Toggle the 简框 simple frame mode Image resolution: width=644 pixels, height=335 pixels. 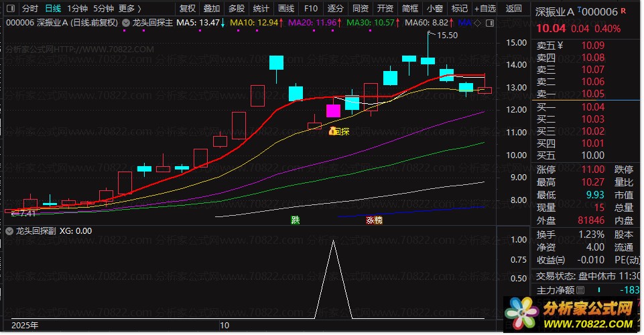pyautogui.click(x=410, y=8)
